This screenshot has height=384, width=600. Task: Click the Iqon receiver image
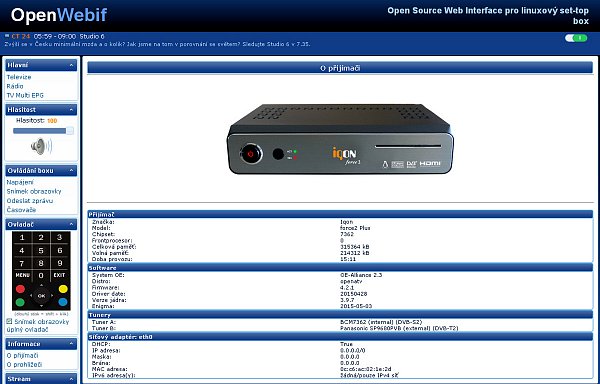pos(340,139)
